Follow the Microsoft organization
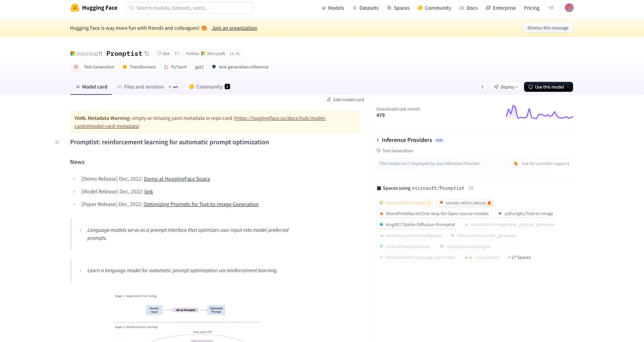This screenshot has width=644, height=342. click(205, 54)
